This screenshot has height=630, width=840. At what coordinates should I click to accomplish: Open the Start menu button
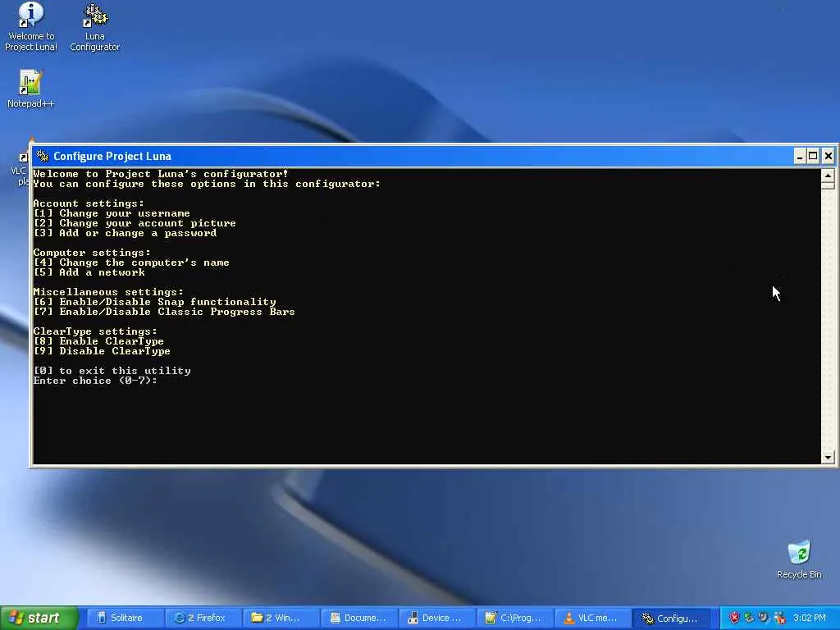tap(39, 618)
